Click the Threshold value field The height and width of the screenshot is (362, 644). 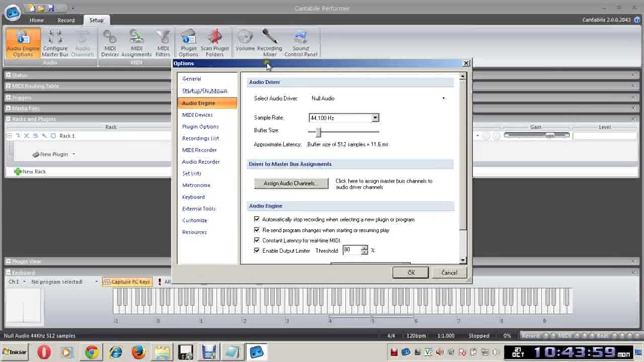pyautogui.click(x=352, y=250)
